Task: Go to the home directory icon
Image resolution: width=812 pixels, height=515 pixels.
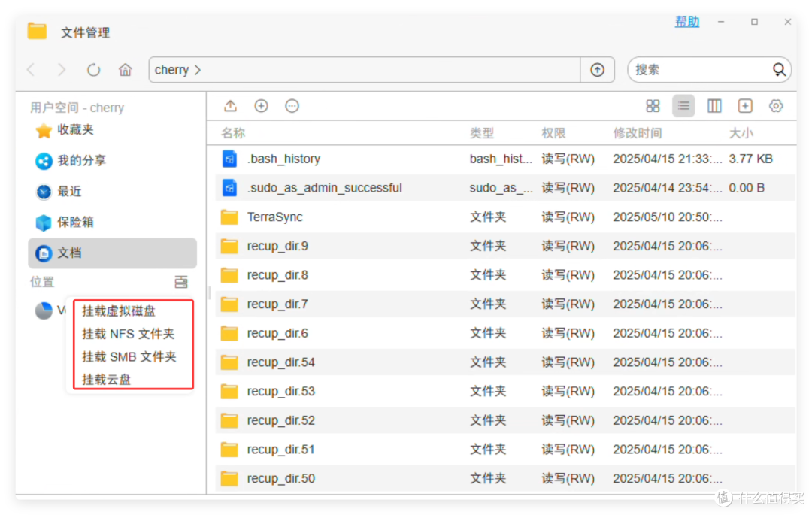Action: 126,70
